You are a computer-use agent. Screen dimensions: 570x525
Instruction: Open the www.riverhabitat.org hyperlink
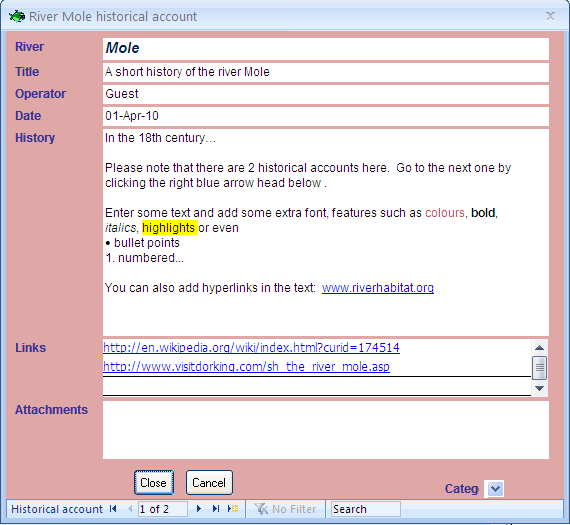pos(378,288)
